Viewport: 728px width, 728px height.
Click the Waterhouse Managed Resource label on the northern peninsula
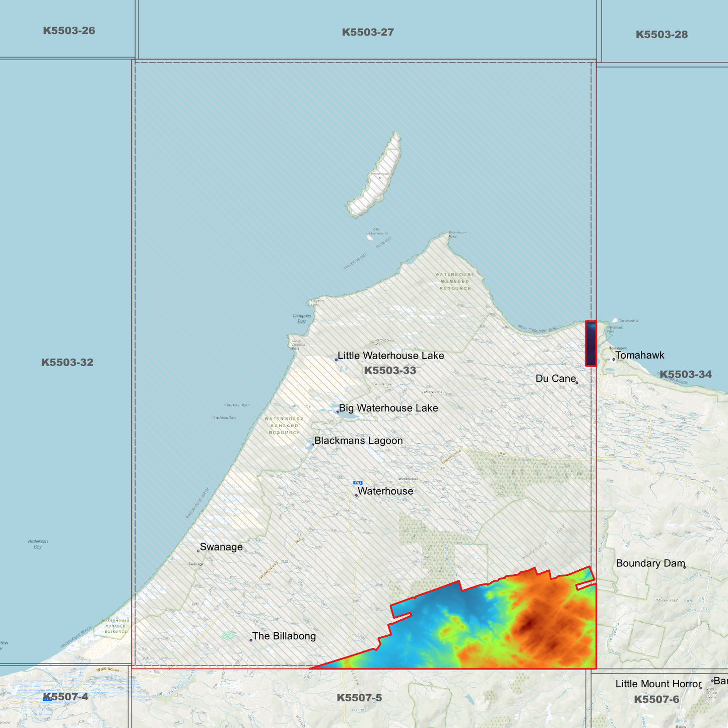coord(455,282)
